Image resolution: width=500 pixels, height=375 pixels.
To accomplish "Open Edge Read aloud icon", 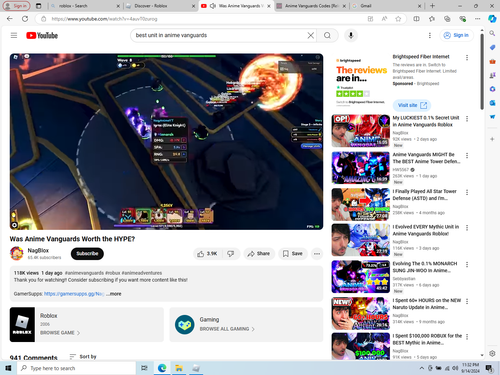I will click(384, 19).
